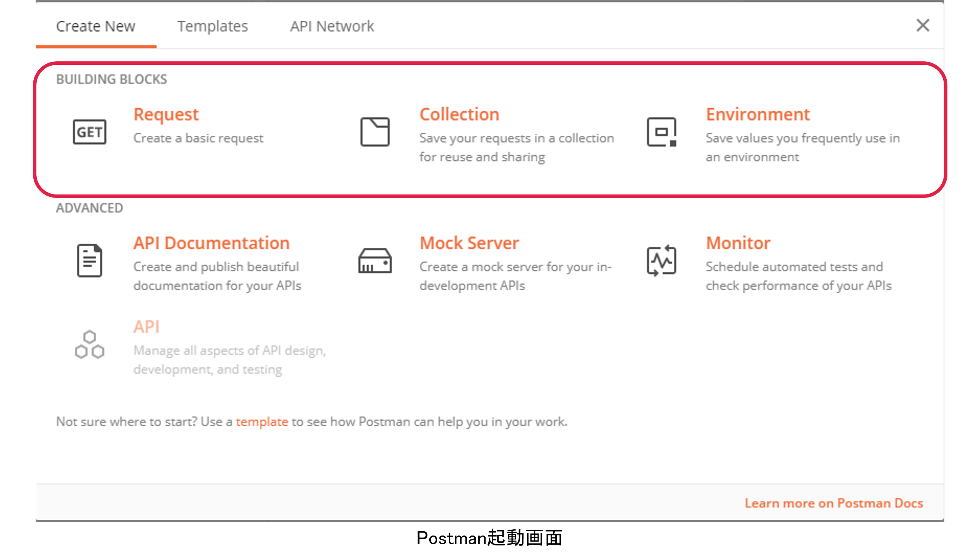980x560 pixels.
Task: Click the Monitor pulse icon
Action: click(x=661, y=260)
